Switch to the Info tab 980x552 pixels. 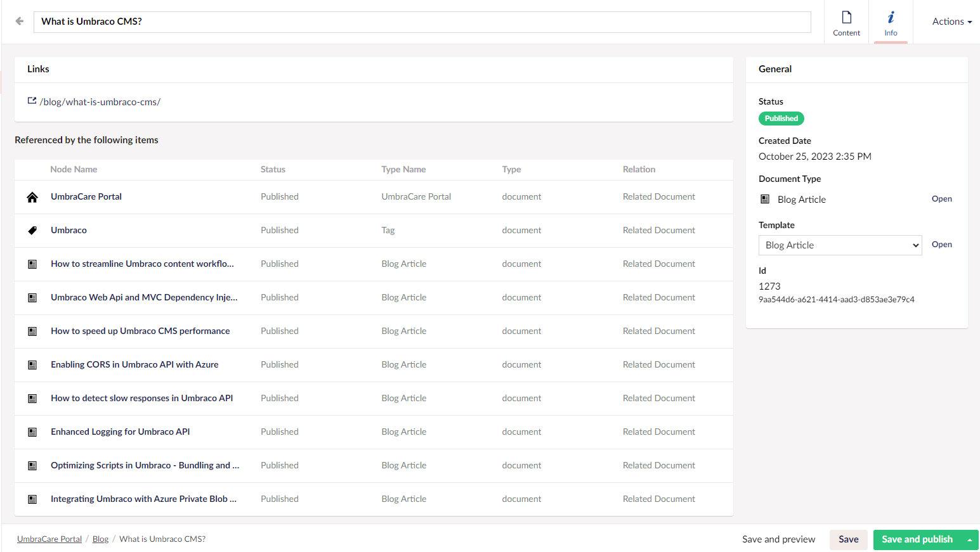point(891,22)
